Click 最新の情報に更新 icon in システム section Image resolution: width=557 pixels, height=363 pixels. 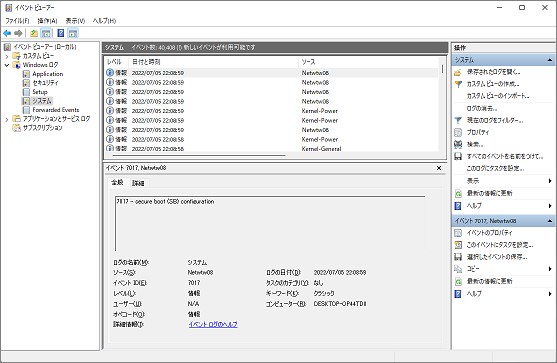tap(458, 194)
